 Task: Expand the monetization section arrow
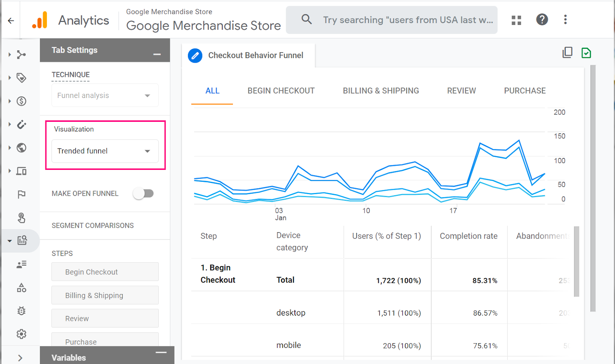point(10,101)
